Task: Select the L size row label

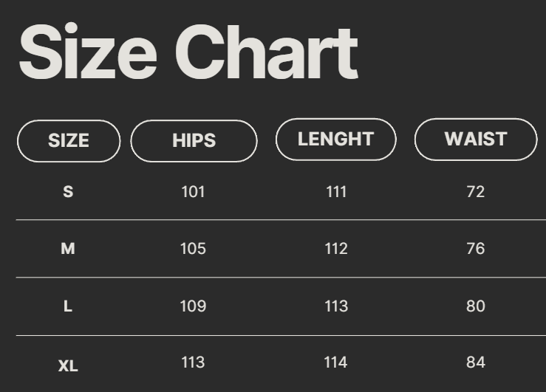Action: click(68, 306)
